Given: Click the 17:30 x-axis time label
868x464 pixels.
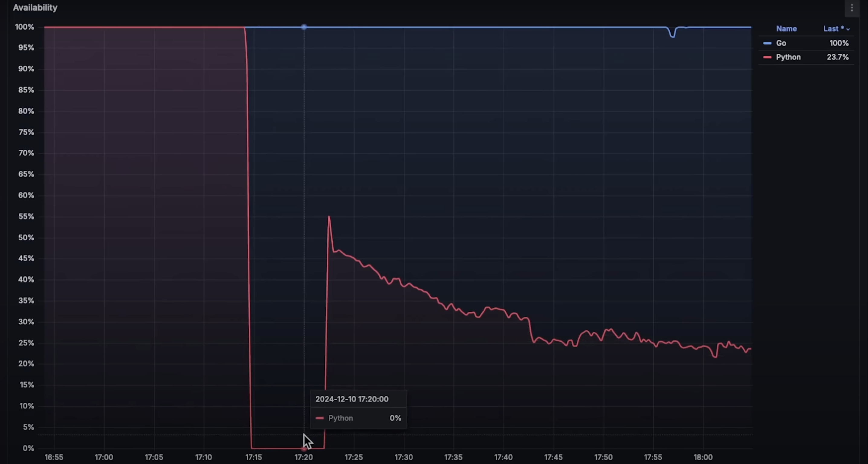Looking at the screenshot, I should coord(403,457).
